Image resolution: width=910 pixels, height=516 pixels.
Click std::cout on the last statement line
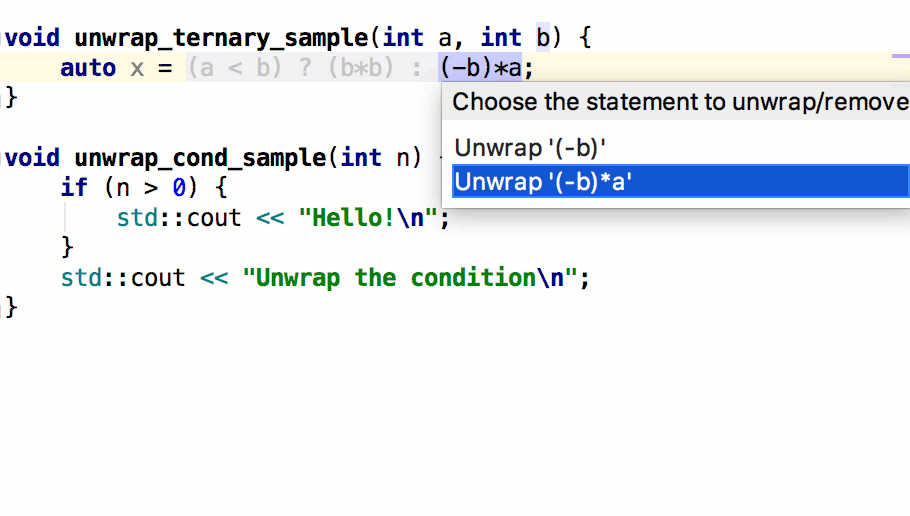123,278
